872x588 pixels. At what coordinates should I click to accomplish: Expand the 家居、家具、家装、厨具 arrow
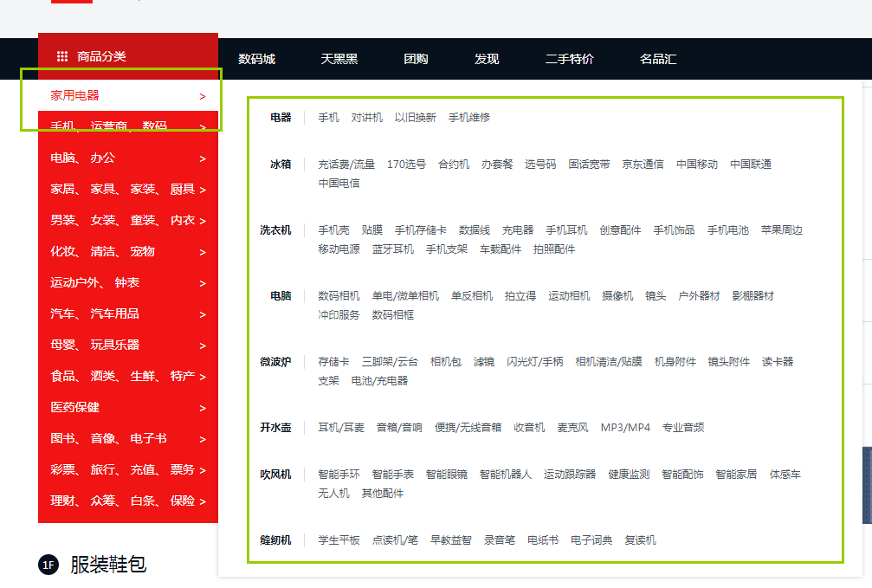point(203,191)
